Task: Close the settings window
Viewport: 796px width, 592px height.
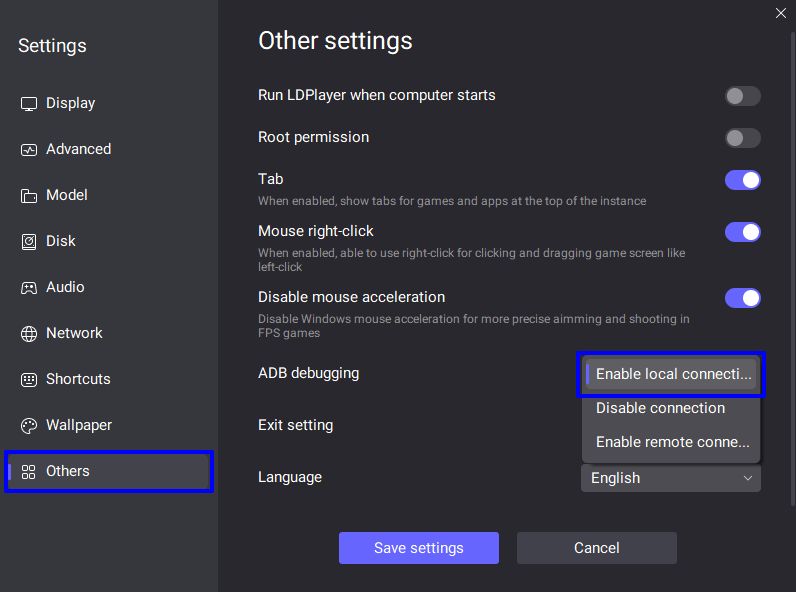Action: [781, 13]
